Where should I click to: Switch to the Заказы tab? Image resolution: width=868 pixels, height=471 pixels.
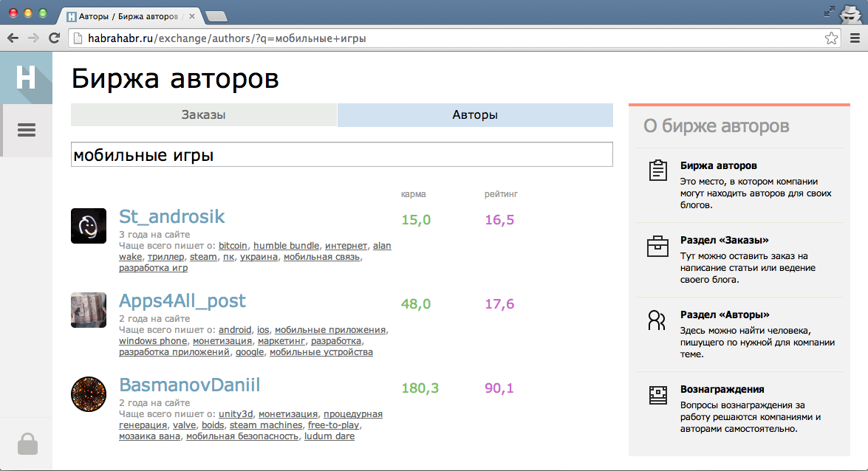click(x=204, y=114)
